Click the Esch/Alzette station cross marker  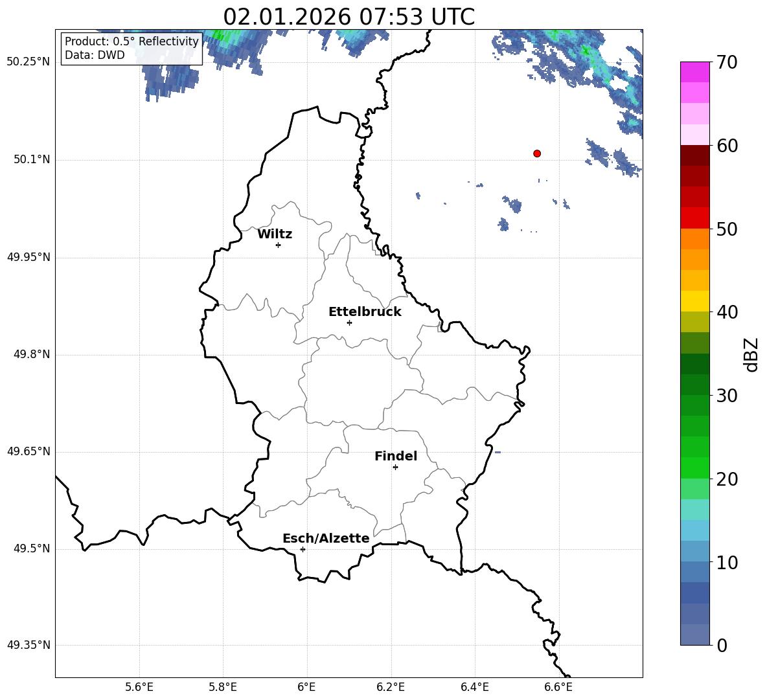(x=303, y=549)
